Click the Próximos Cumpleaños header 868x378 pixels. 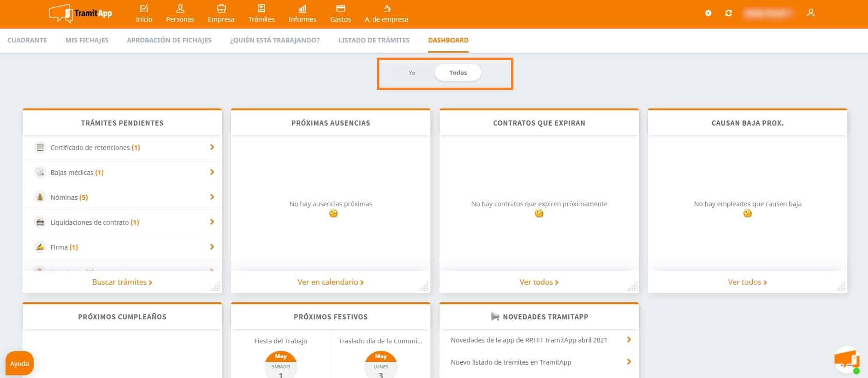[x=122, y=317]
